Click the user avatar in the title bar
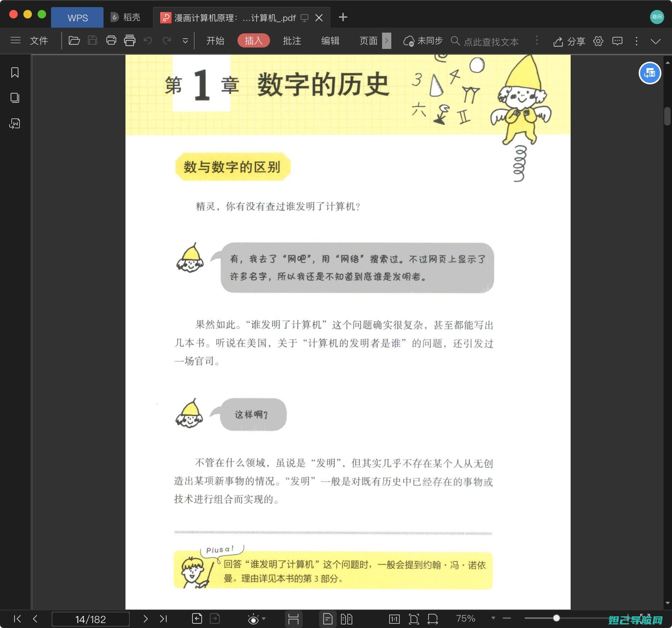This screenshot has width=672, height=628. coord(657,17)
